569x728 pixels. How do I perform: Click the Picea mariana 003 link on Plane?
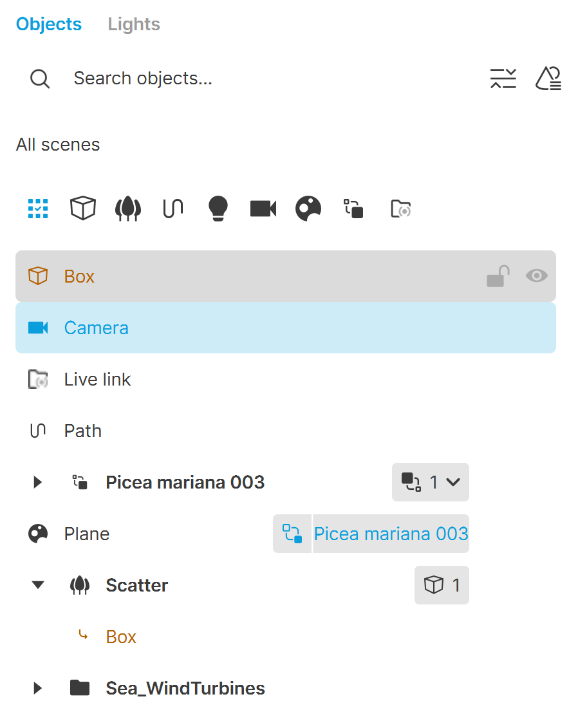pos(371,534)
